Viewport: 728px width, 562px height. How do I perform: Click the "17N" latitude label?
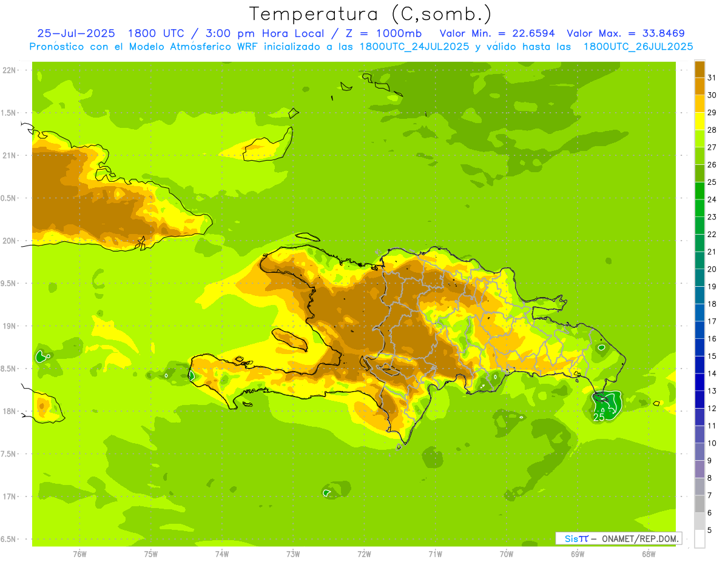10,497
